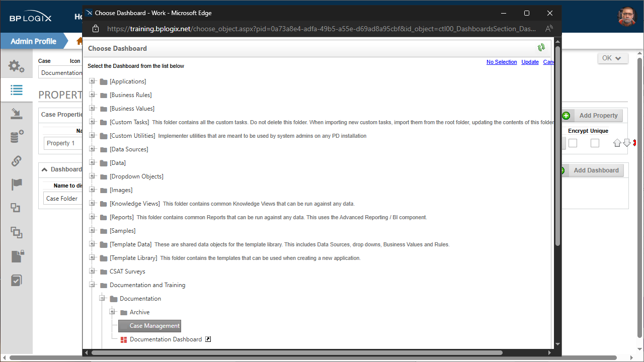Click the Update link
Screen dimensions: 644x362
[x=530, y=62]
